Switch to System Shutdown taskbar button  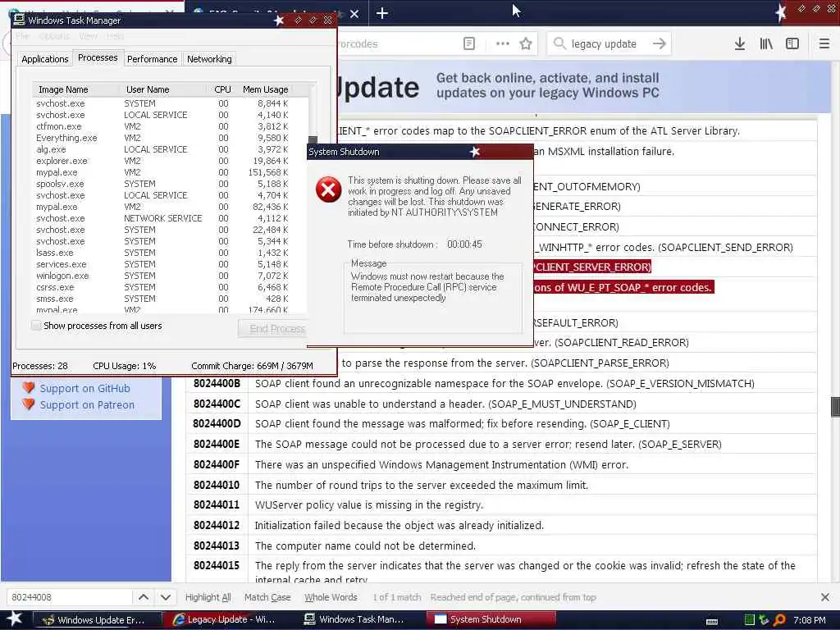(x=491, y=619)
